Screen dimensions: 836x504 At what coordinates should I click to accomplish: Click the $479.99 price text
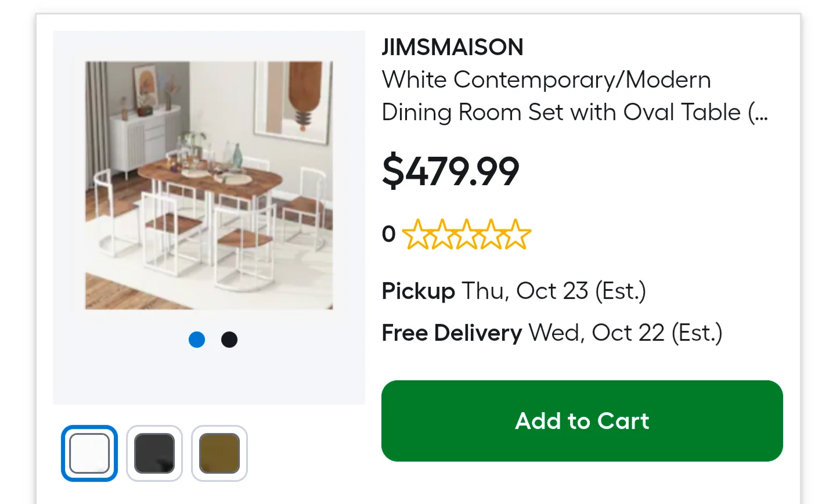(451, 170)
